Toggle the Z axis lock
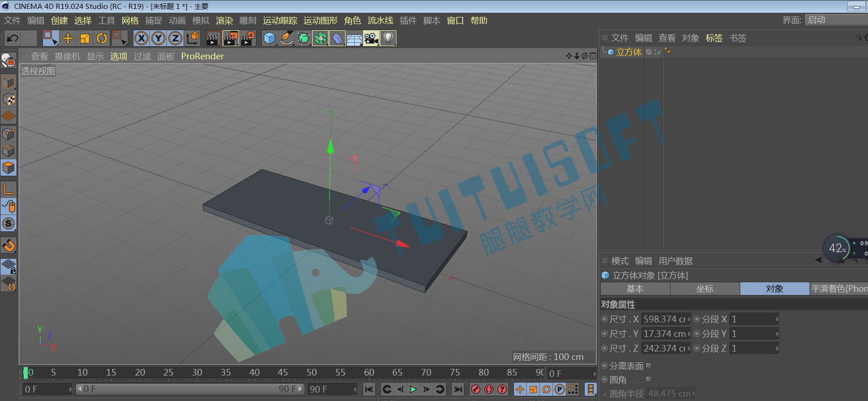Screen dimensions: 868x401 (x=175, y=38)
